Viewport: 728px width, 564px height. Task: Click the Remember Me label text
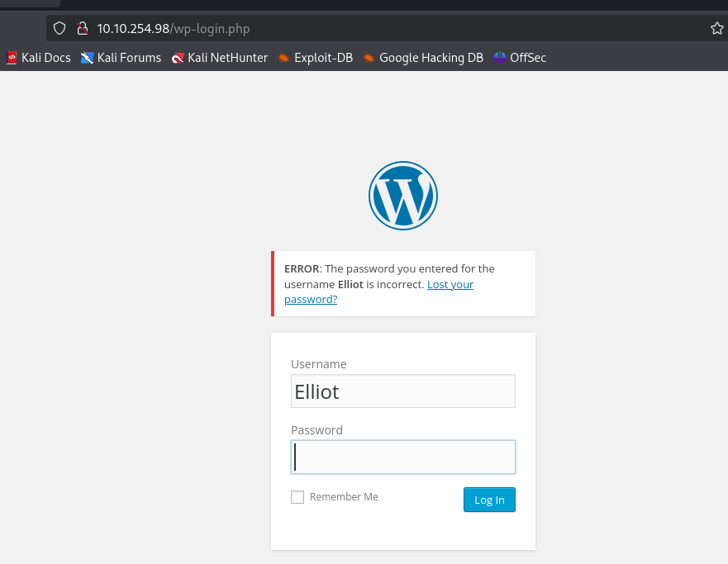coord(344,497)
